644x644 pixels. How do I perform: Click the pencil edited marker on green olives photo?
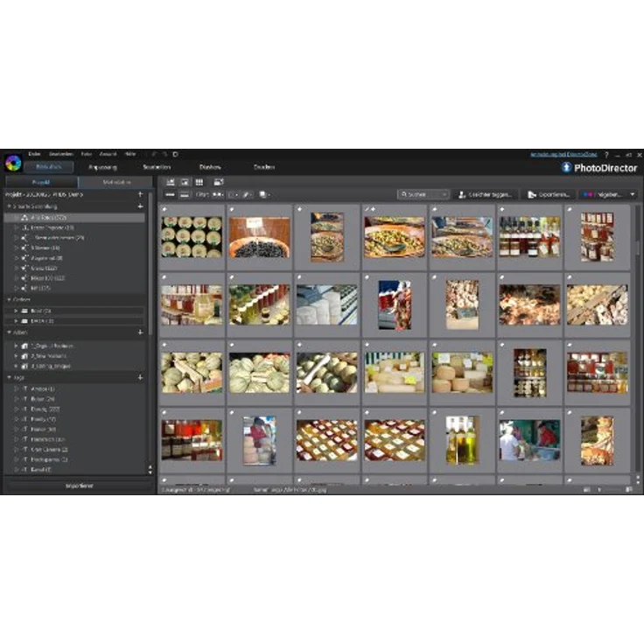[367, 209]
